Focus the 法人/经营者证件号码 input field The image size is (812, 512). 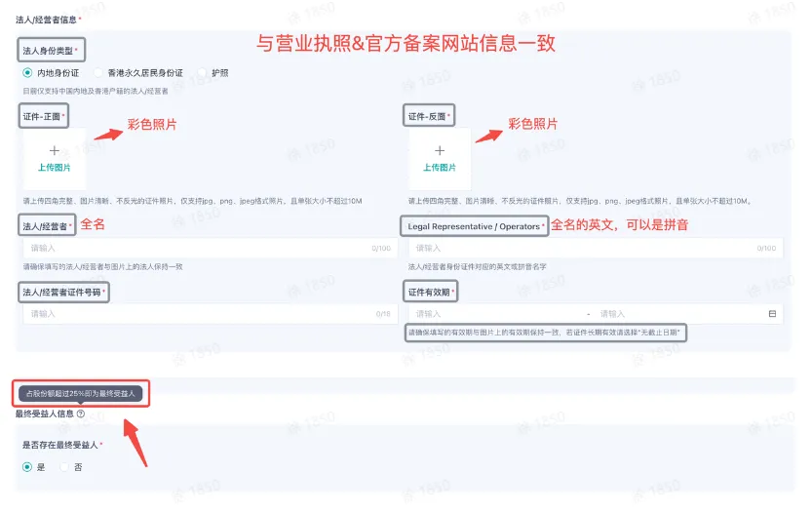click(x=211, y=314)
